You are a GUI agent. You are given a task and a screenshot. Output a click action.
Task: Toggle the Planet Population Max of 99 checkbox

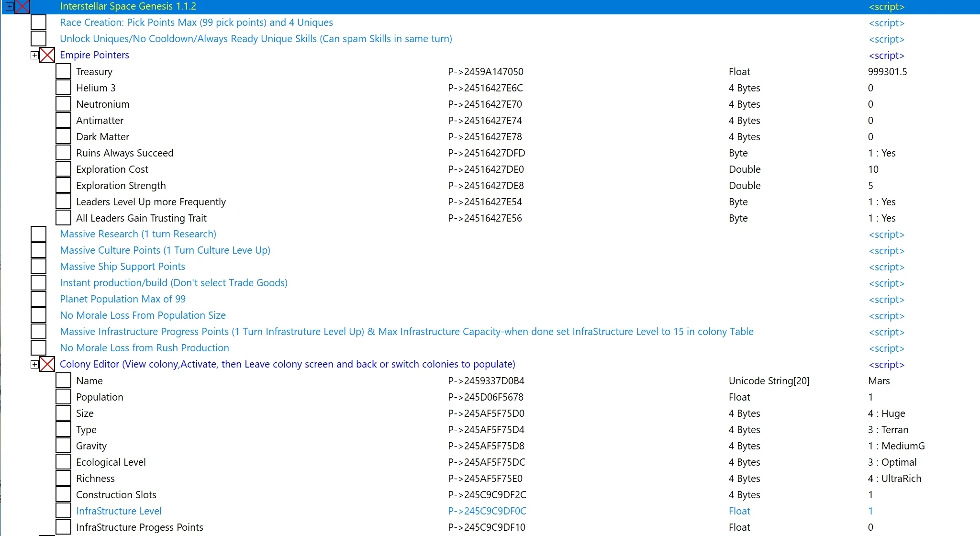point(38,299)
